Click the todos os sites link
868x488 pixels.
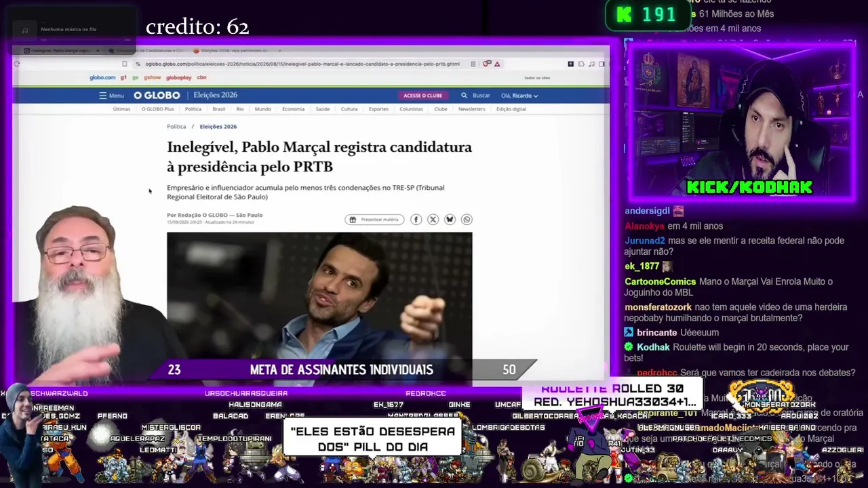[537, 78]
